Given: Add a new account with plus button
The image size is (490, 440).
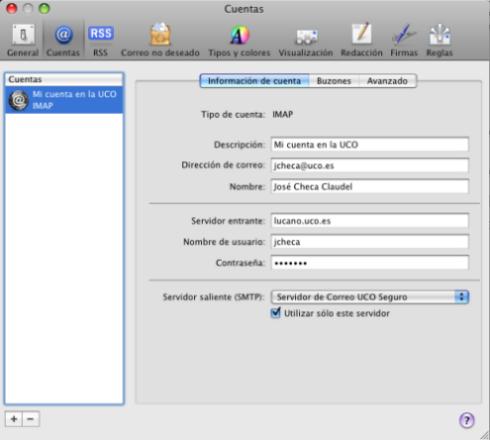Looking at the screenshot, I should [14, 419].
